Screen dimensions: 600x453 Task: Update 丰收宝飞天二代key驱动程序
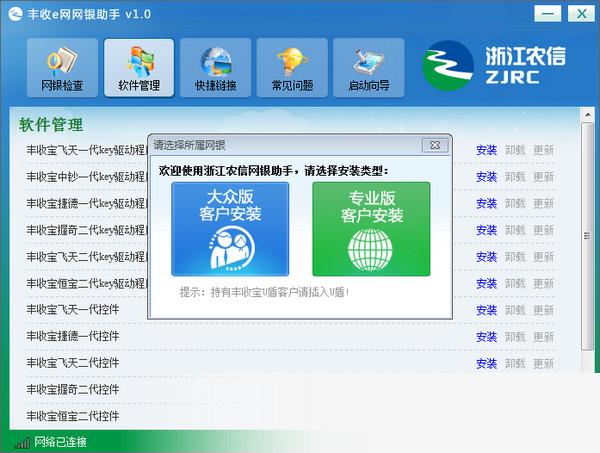[544, 257]
